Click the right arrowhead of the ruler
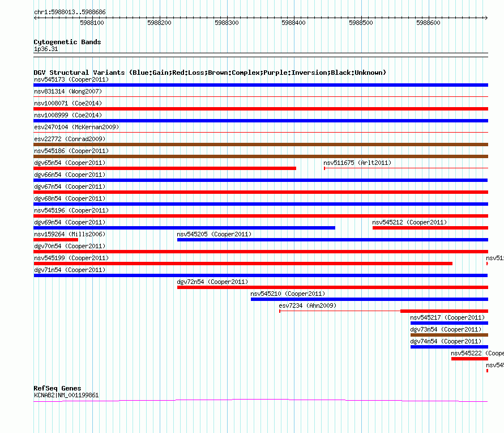 click(486, 18)
